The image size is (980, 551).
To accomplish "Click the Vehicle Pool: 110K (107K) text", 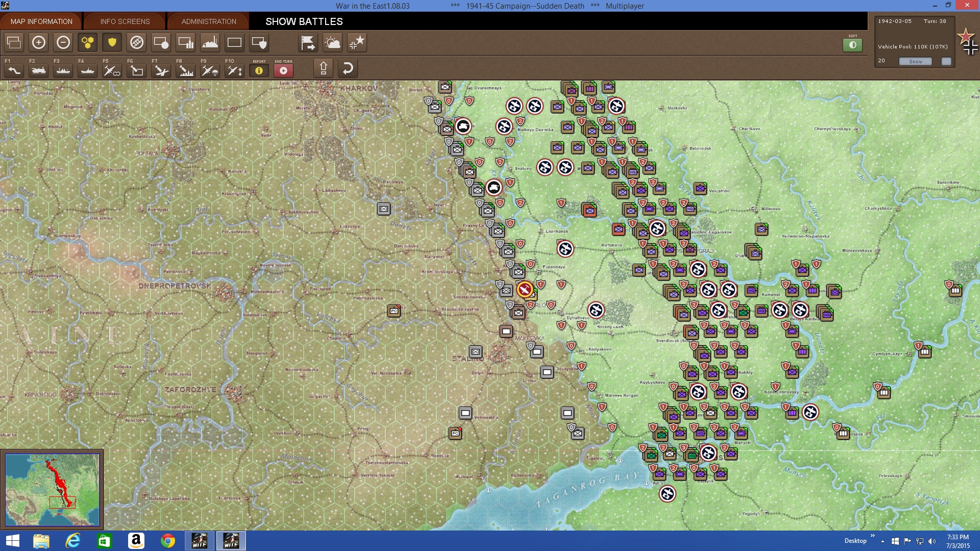I will tap(913, 46).
